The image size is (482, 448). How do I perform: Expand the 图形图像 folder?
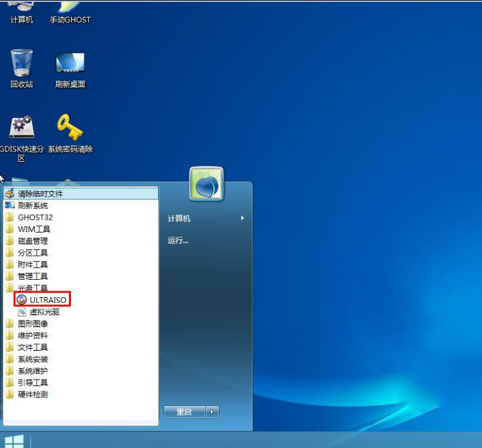click(81, 324)
